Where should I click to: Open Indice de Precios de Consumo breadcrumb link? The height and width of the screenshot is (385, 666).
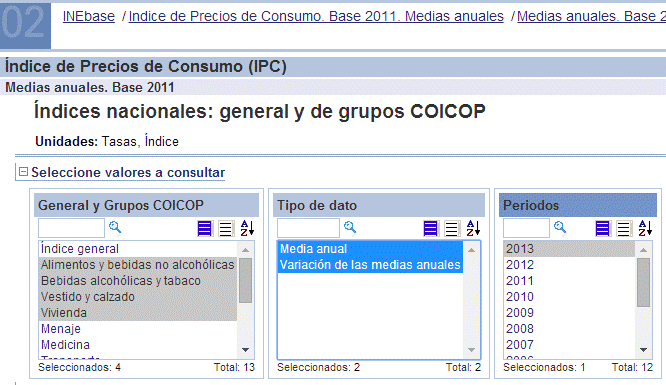[316, 16]
